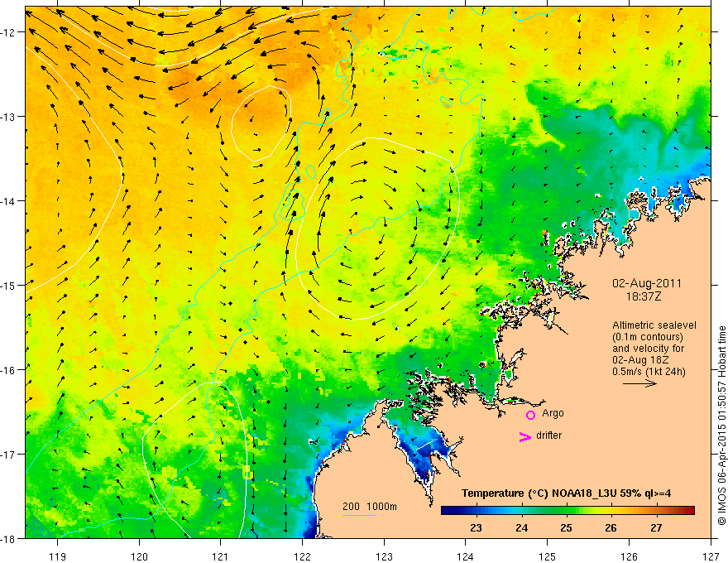Click the longitude axis label 122
Viewport: 728px width, 563px height.
tap(302, 556)
